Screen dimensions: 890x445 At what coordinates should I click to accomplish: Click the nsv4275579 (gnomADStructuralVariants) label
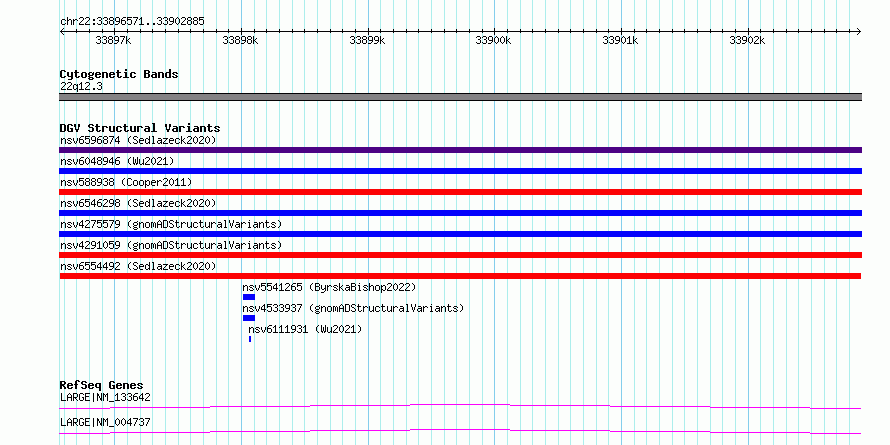tap(171, 224)
